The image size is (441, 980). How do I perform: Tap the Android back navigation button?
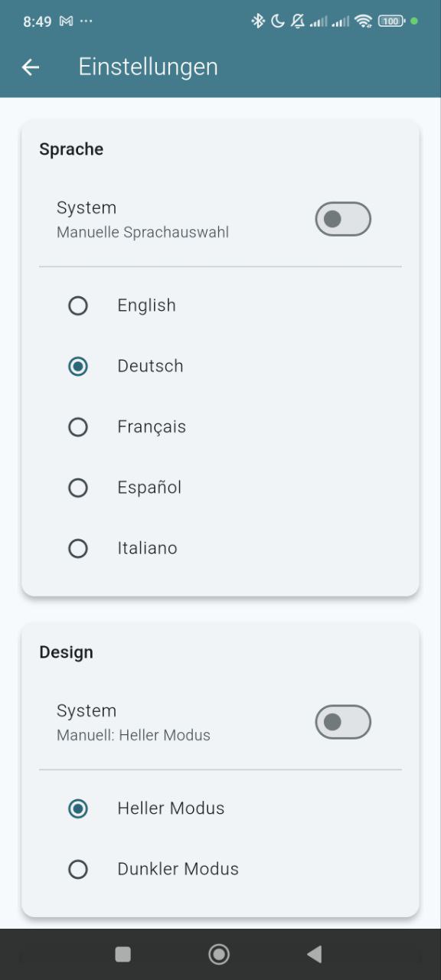(x=314, y=954)
